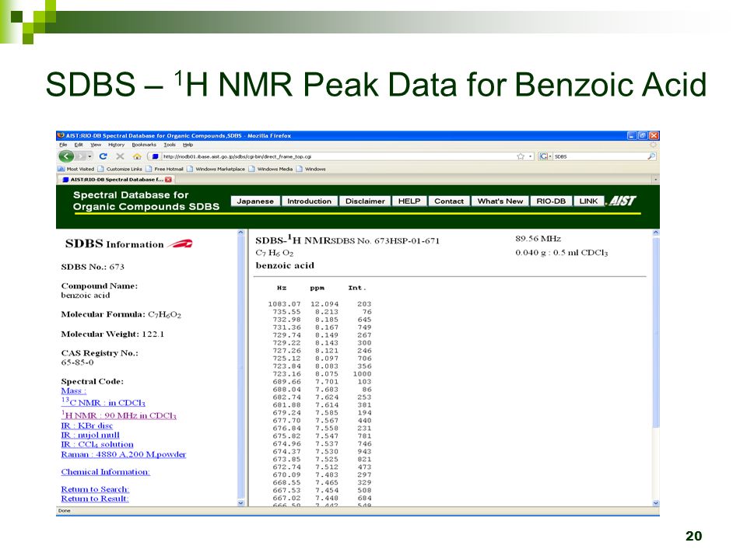The width and height of the screenshot is (747, 560).
Task: Click CAS number 65-85-0
Action: [x=78, y=362]
